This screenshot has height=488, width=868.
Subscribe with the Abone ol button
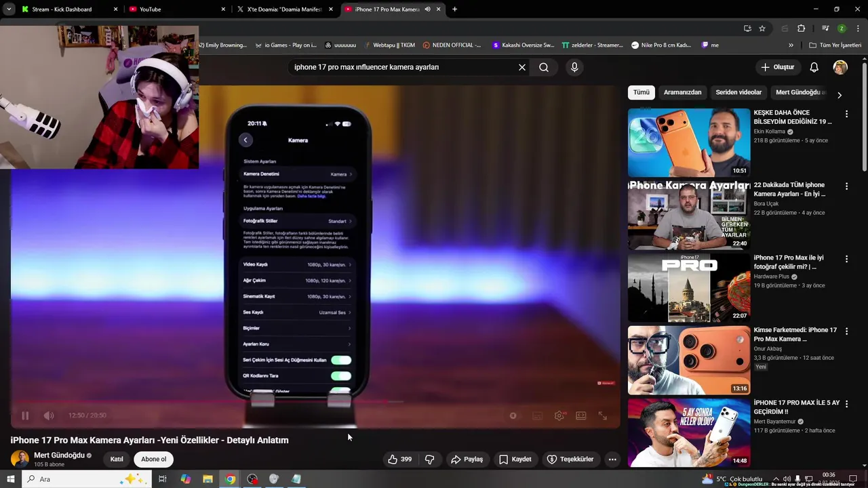pyautogui.click(x=154, y=460)
